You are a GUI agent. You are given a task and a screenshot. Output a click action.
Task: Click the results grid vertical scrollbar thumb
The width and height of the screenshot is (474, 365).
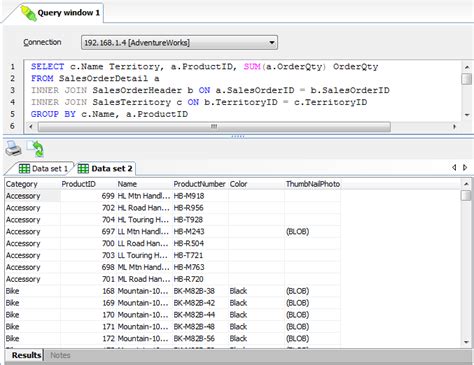pos(466,195)
